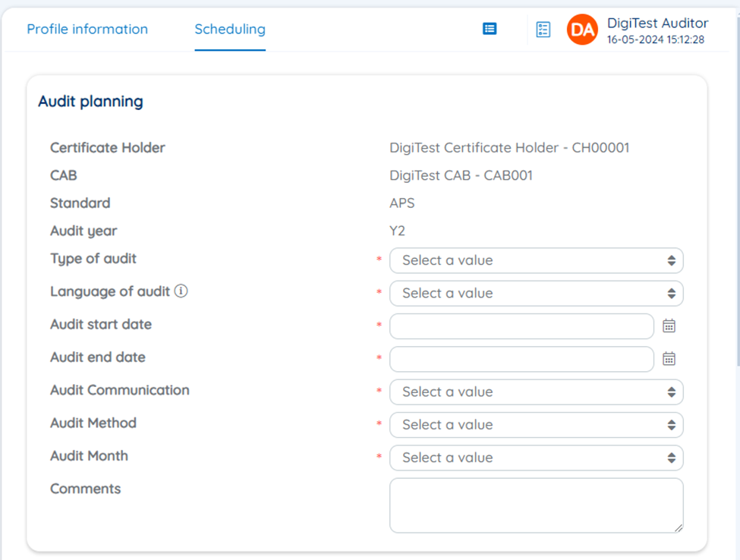Image resolution: width=740 pixels, height=560 pixels.
Task: Click inside the Audit start date field
Action: 521,326
